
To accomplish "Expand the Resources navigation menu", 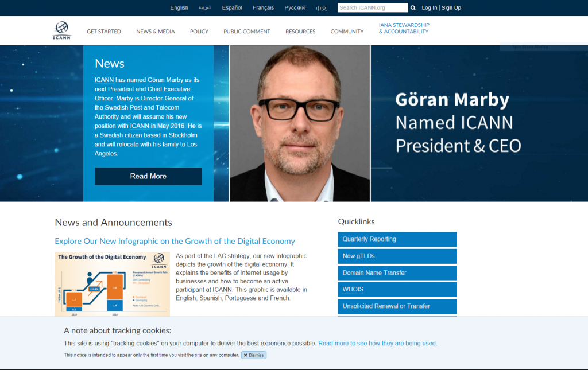I will [x=300, y=32].
